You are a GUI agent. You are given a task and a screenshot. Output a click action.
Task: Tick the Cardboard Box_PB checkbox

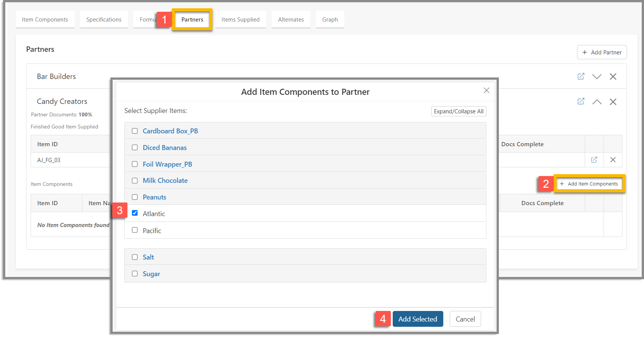click(x=135, y=131)
